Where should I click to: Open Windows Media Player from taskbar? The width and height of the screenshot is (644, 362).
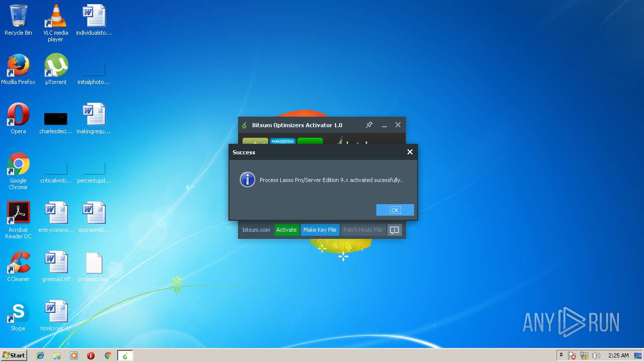[x=74, y=355]
